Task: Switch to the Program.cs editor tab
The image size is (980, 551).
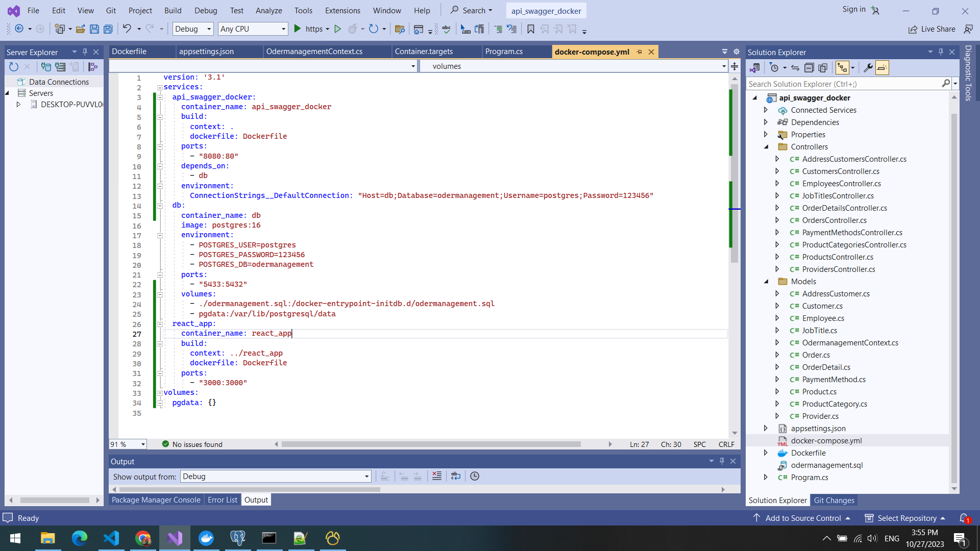Action: (x=504, y=52)
